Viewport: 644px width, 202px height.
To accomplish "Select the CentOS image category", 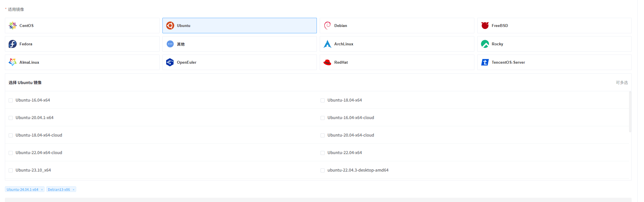I will pyautogui.click(x=82, y=26).
